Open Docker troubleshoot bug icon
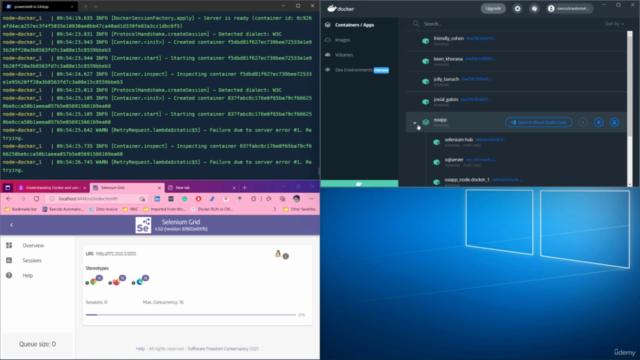The height and width of the screenshot is (360, 640). [534, 9]
